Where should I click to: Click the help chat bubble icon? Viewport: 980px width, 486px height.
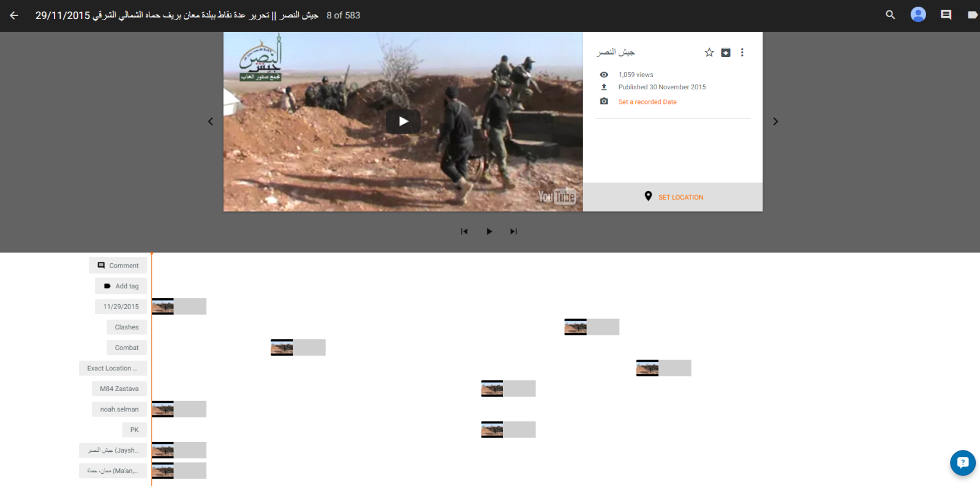pos(962,463)
